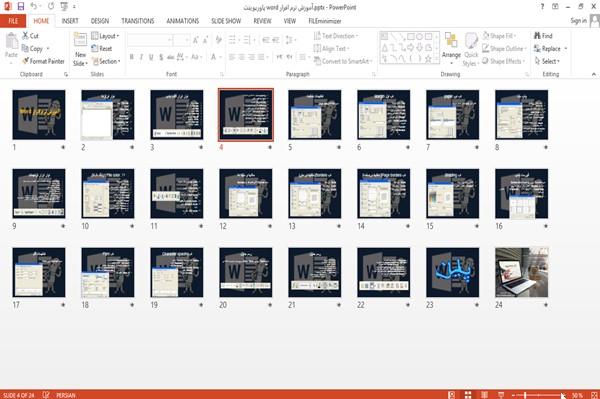Open Arrange objects icon
Image resolution: width=600 pixels, height=399 pixels.
pos(451,41)
